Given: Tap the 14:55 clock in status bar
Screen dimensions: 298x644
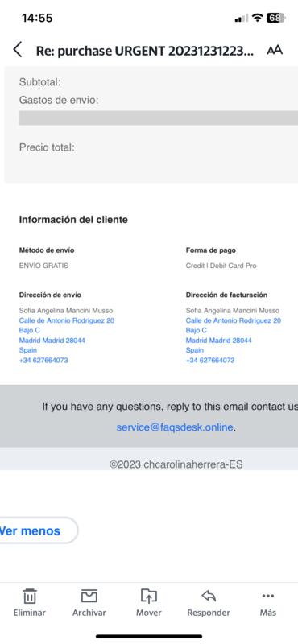Looking at the screenshot, I should (x=37, y=18).
